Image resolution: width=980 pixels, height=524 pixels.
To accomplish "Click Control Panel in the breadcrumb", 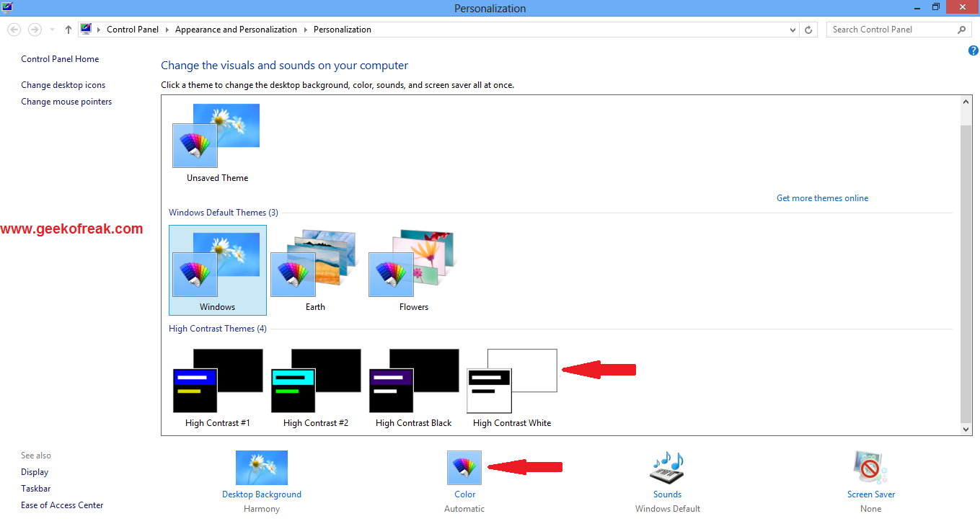I will click(x=133, y=30).
